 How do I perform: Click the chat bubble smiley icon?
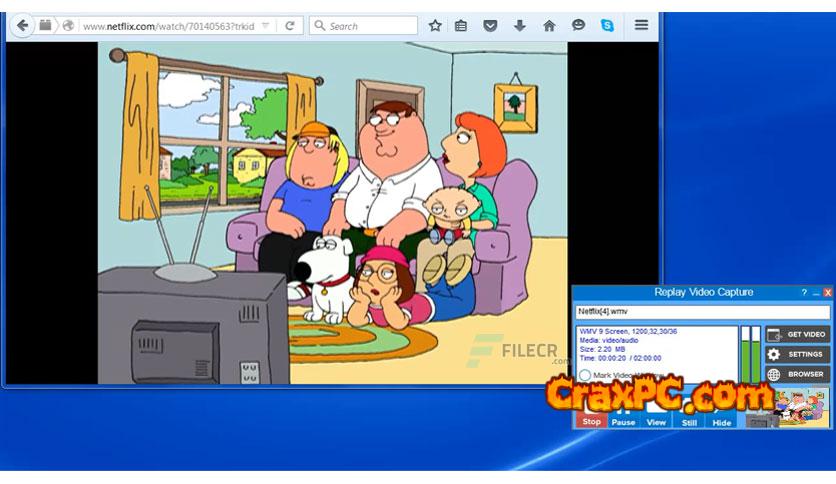click(x=578, y=25)
